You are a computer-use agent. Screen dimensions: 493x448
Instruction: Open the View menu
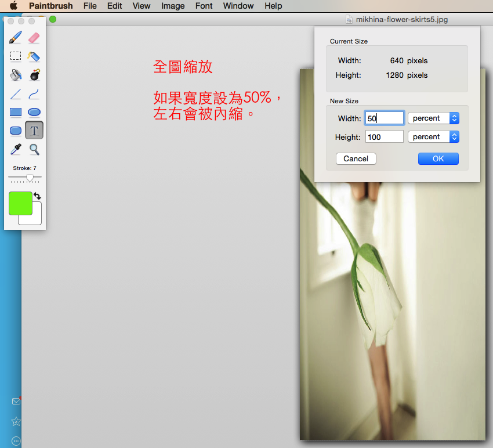[142, 6]
